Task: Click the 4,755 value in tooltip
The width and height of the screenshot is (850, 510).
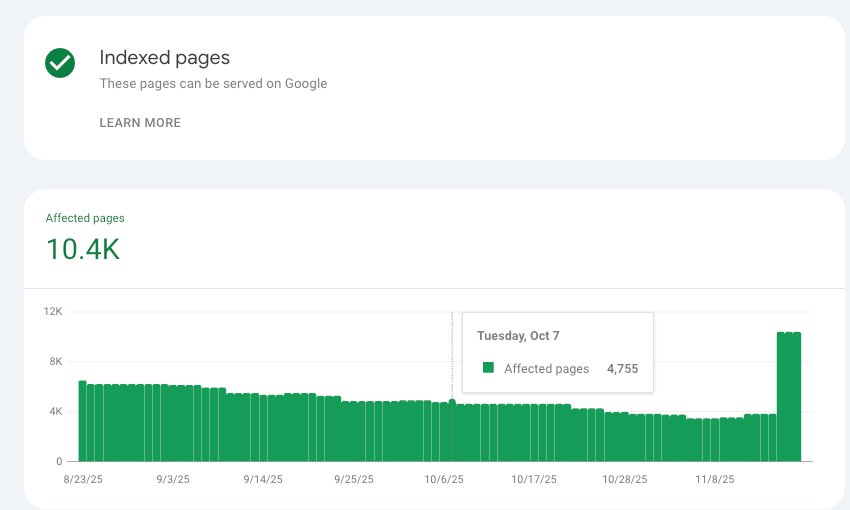Action: (x=622, y=369)
